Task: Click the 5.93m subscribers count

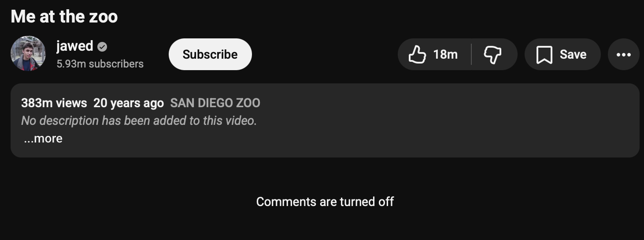Action: pos(100,64)
